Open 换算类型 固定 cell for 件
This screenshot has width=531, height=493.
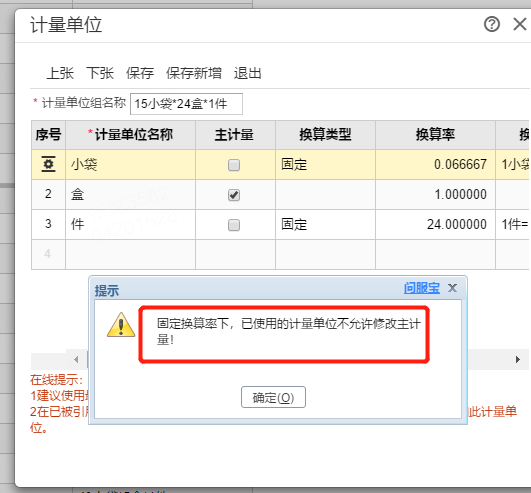[x=325, y=224]
